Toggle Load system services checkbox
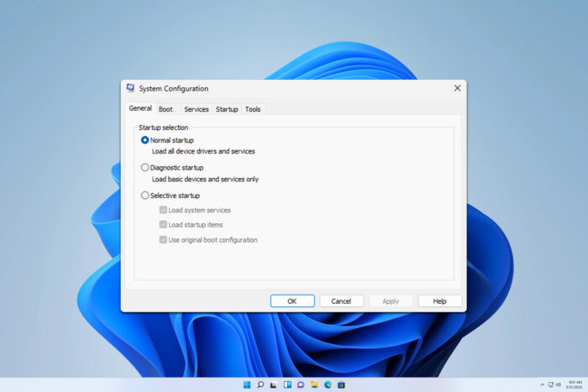588x392 pixels. coord(163,210)
